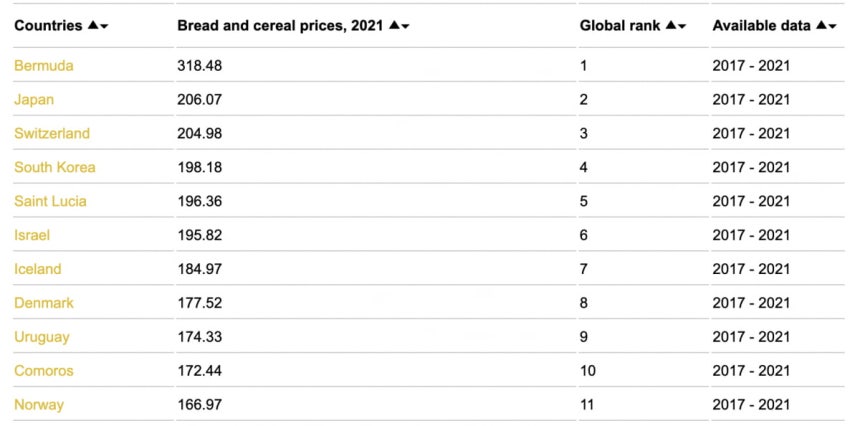Open the Uruguay country link
The height and width of the screenshot is (426, 860).
[x=42, y=337]
